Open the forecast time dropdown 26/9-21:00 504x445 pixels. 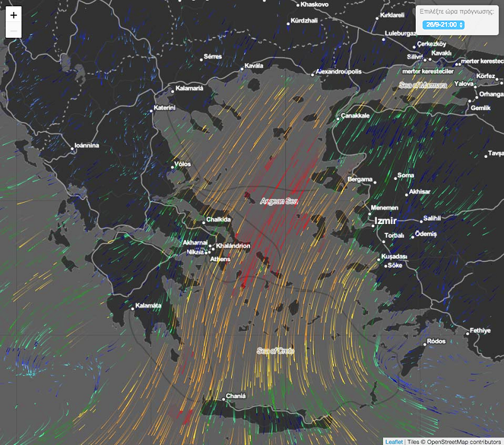click(x=445, y=25)
